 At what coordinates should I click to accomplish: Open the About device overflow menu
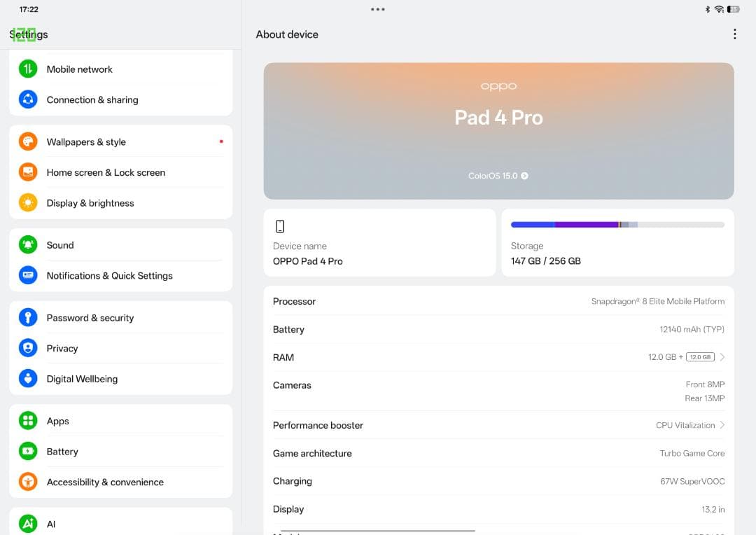pos(735,33)
